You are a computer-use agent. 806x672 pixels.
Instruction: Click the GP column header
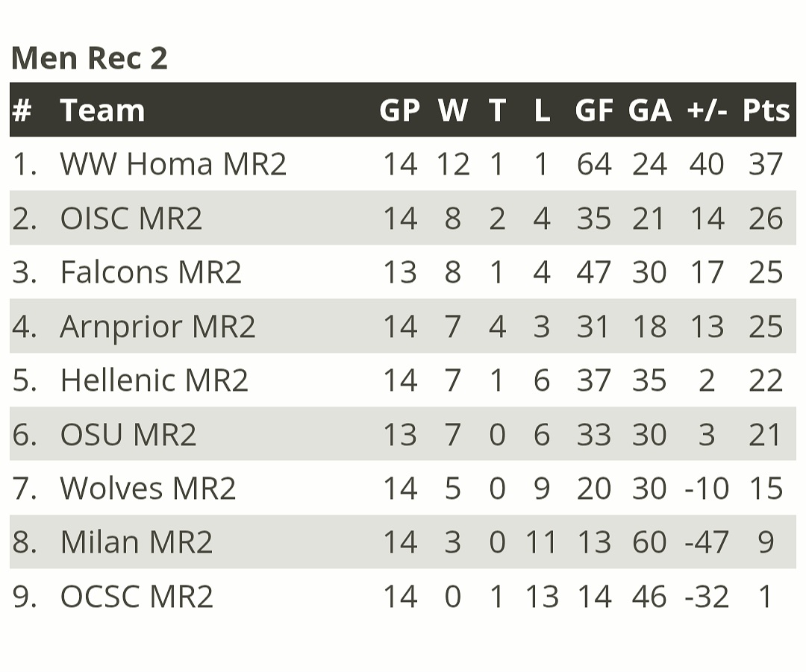coord(399,110)
